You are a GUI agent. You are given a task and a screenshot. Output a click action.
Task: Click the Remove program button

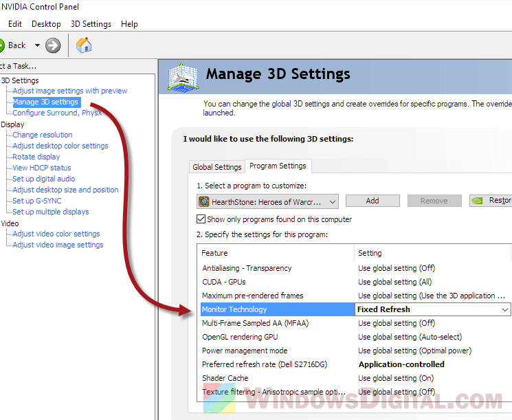[434, 201]
